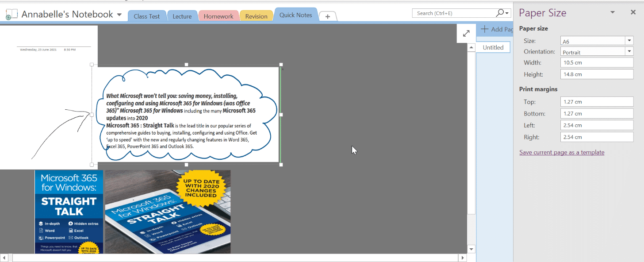Click the Width field showing 10.5 cm
The height and width of the screenshot is (262, 644).
coord(597,63)
